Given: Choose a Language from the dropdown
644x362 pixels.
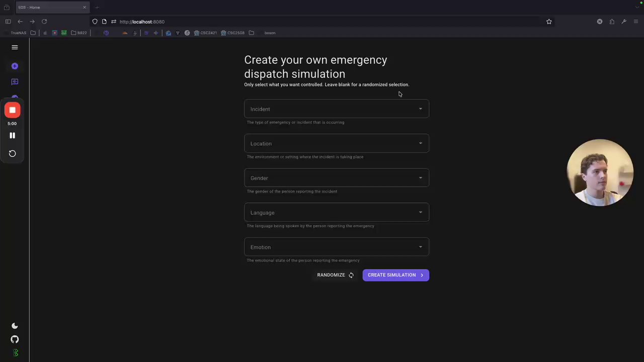Looking at the screenshot, I should coord(336,213).
